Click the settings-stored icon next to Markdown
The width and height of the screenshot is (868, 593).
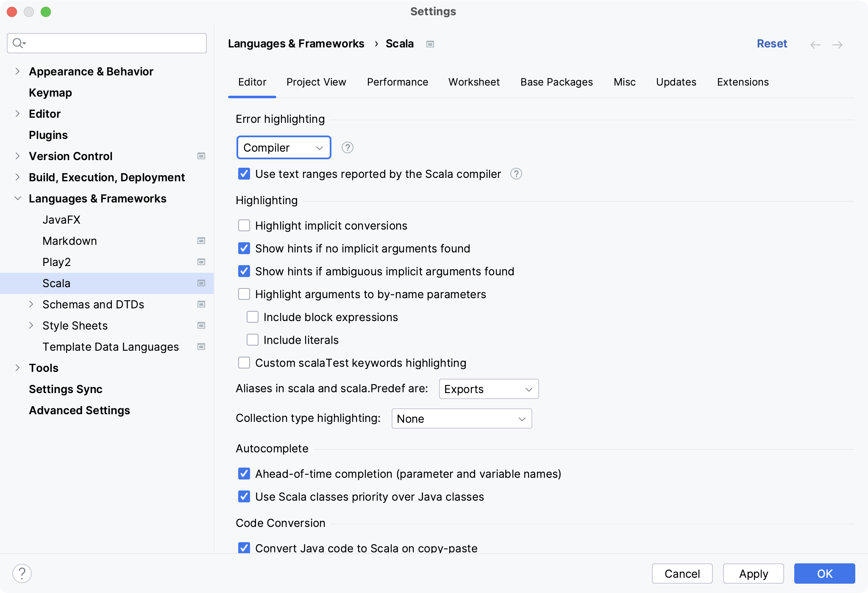pos(201,241)
